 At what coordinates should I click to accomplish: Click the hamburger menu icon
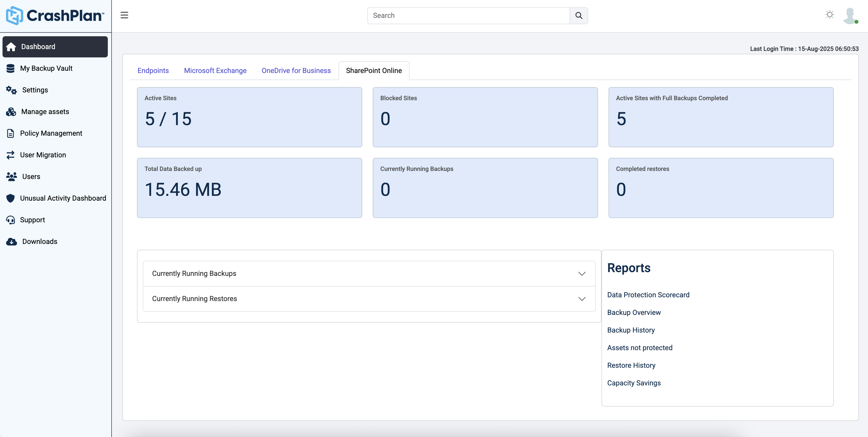(x=124, y=15)
